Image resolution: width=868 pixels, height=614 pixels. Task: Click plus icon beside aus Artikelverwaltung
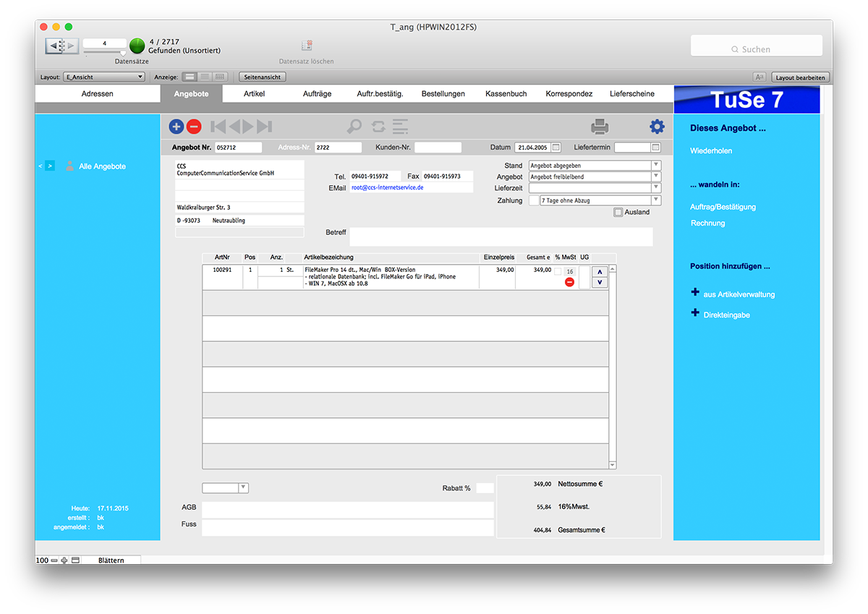pyautogui.click(x=695, y=293)
